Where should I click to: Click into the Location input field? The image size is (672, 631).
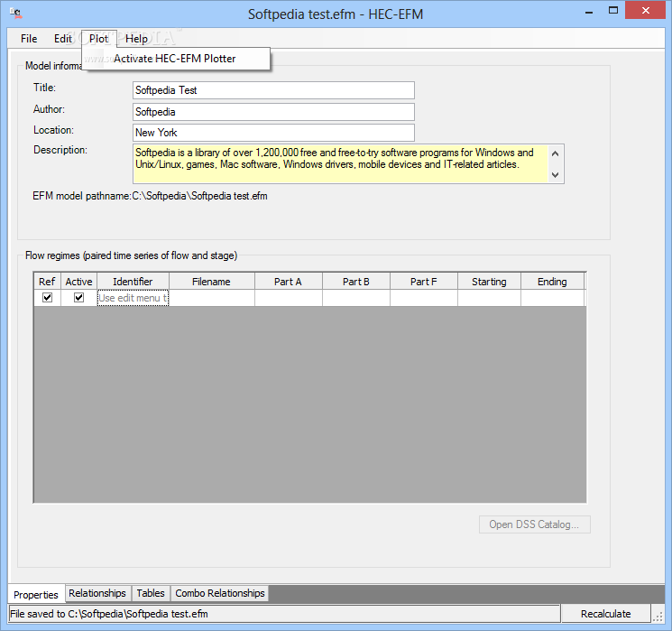273,133
